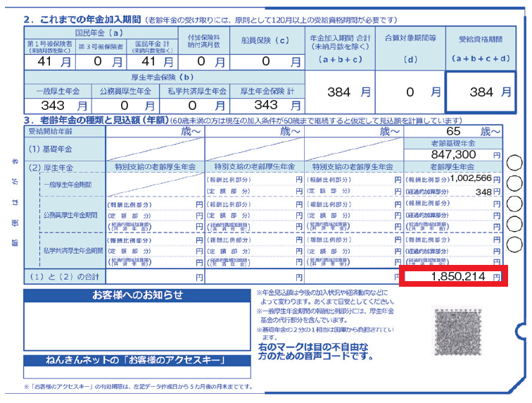Viewport: 532px width, 403px height.
Task: Click the square audio code image
Action: [457, 331]
